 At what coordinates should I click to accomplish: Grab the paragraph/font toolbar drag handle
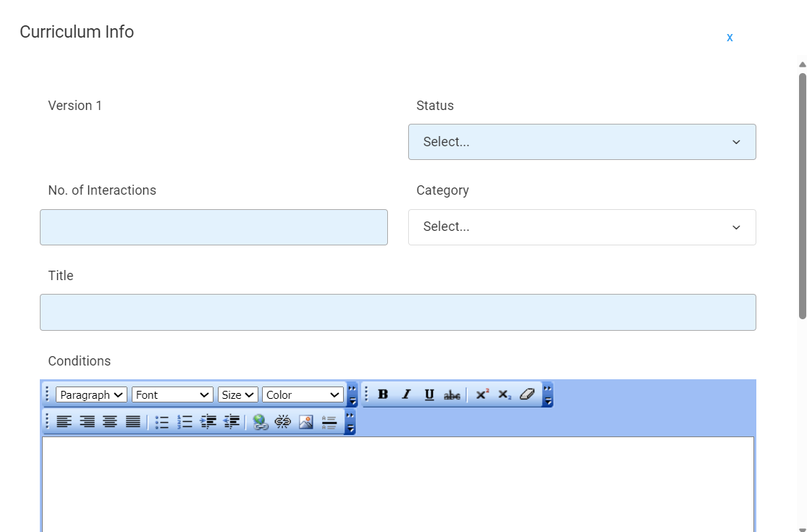point(47,394)
